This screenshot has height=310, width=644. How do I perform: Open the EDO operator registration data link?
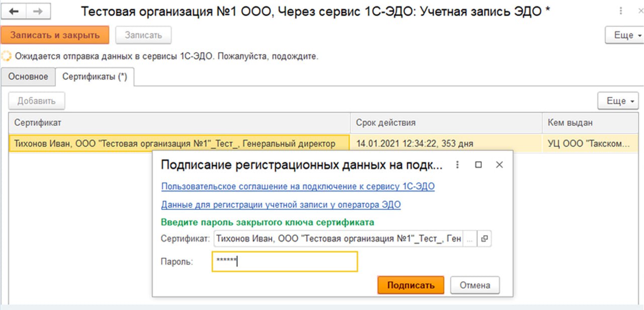[x=281, y=205]
